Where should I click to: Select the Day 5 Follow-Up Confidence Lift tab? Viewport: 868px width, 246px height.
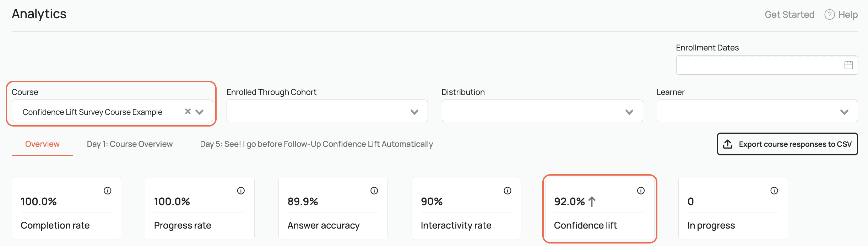[316, 144]
